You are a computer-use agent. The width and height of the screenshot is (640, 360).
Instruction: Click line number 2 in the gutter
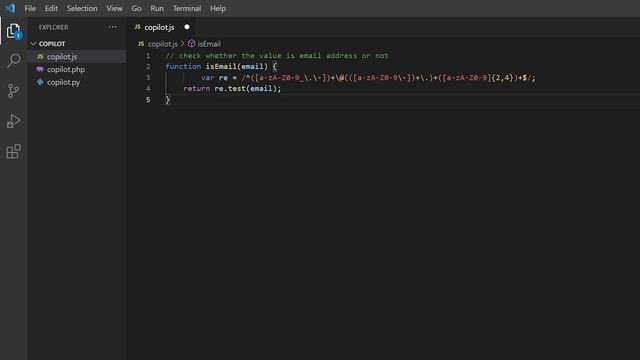[x=148, y=67]
